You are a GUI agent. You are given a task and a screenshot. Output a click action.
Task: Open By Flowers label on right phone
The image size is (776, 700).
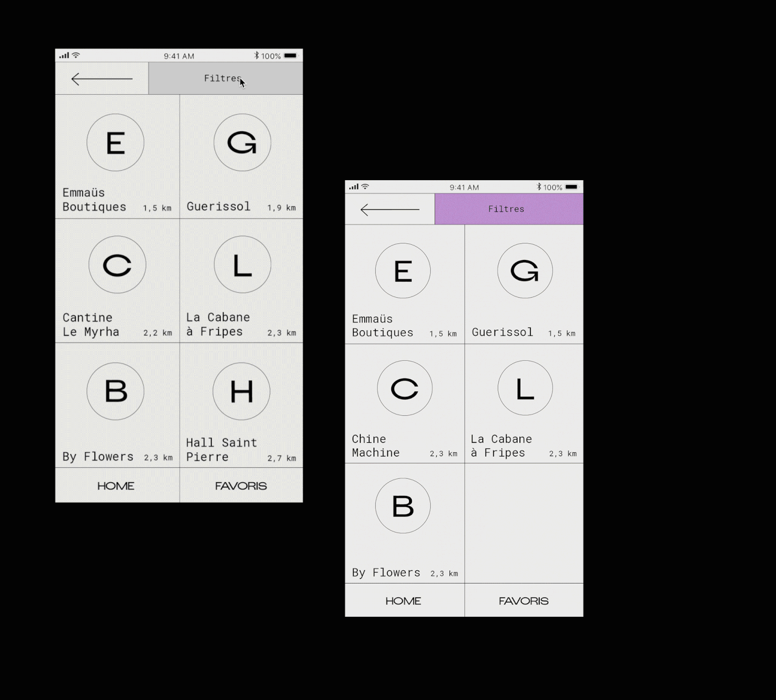coord(386,573)
